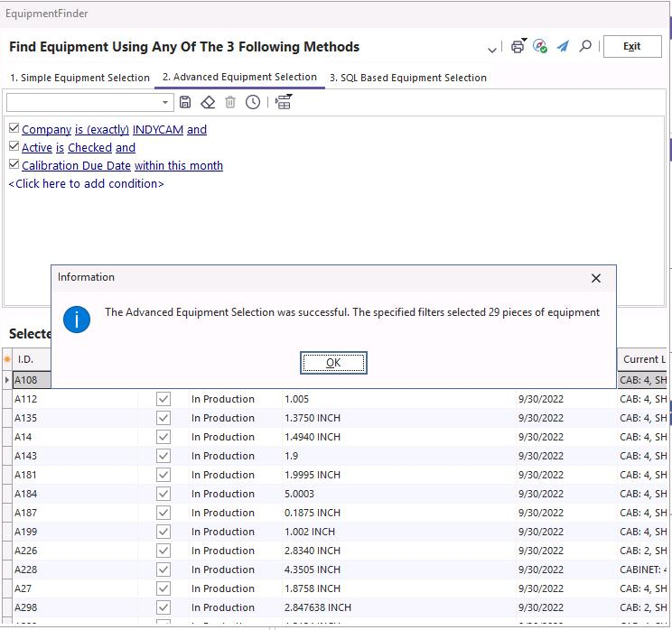Uncheck the Company condition checkbox
The height and width of the screenshot is (630, 672).
(14, 129)
